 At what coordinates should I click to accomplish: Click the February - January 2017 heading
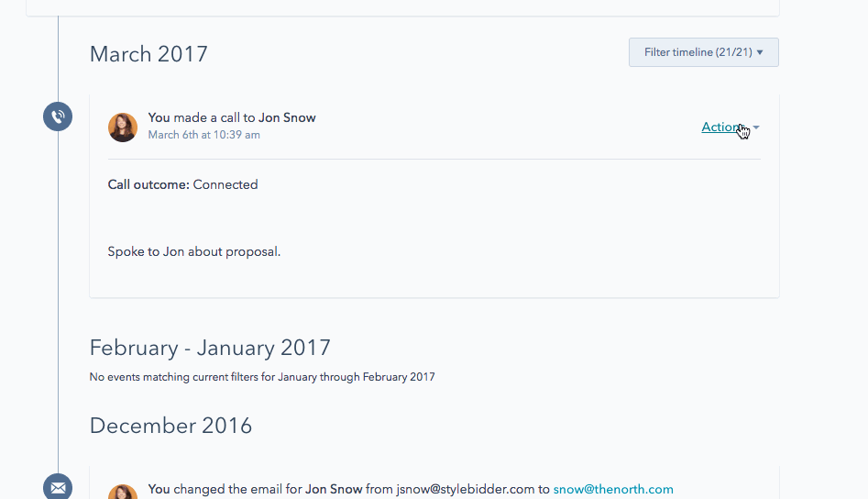[x=210, y=348]
